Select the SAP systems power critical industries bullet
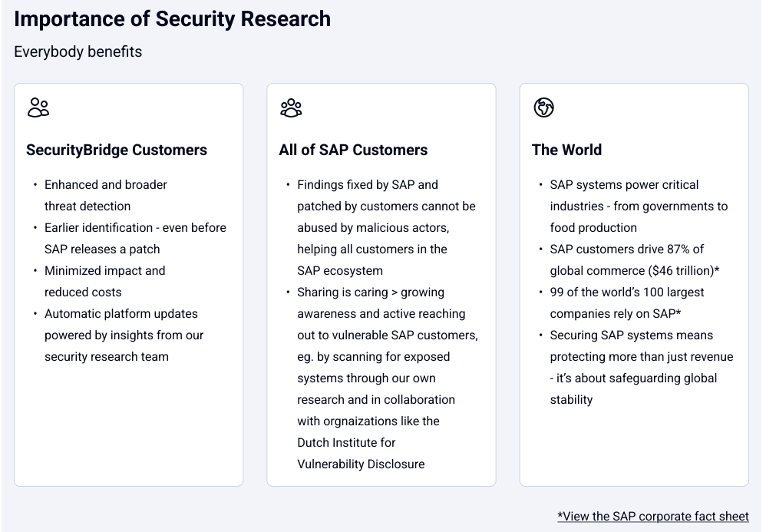Screen dimensions: 766x532 point(639,206)
